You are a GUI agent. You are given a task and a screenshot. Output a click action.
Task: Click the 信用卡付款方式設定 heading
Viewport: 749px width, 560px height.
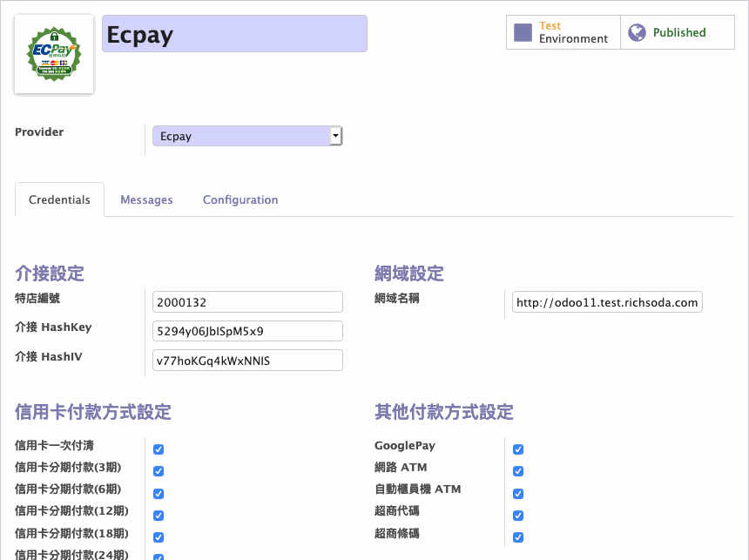93,412
